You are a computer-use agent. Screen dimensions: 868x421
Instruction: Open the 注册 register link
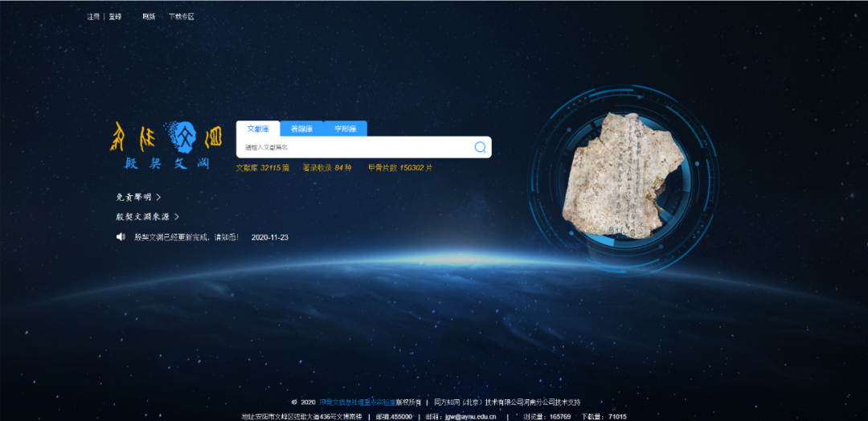click(x=93, y=17)
